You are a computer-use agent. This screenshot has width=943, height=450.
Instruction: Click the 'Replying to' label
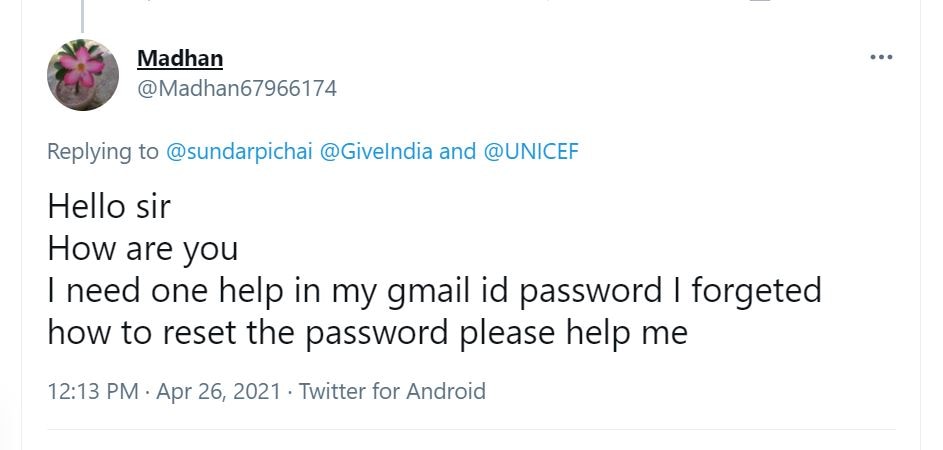point(103,151)
